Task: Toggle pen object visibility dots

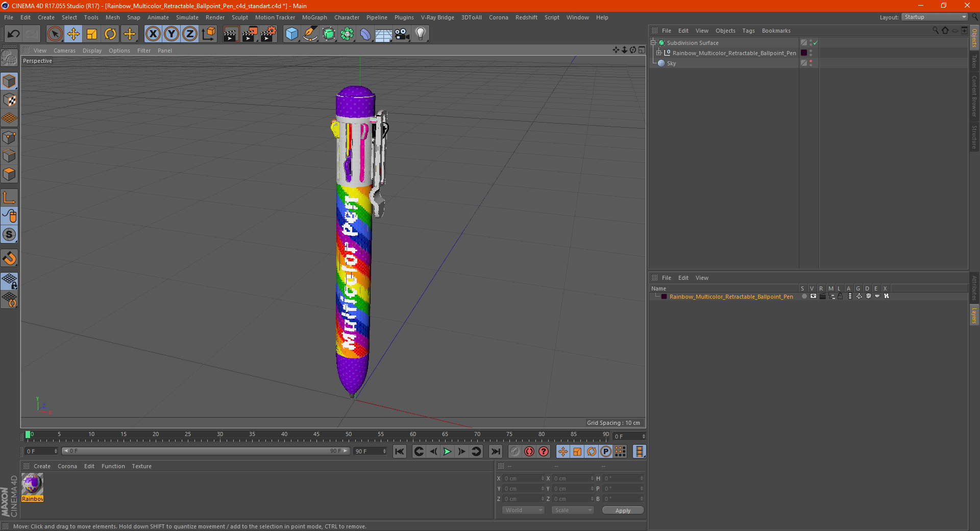Action: pyautogui.click(x=811, y=53)
